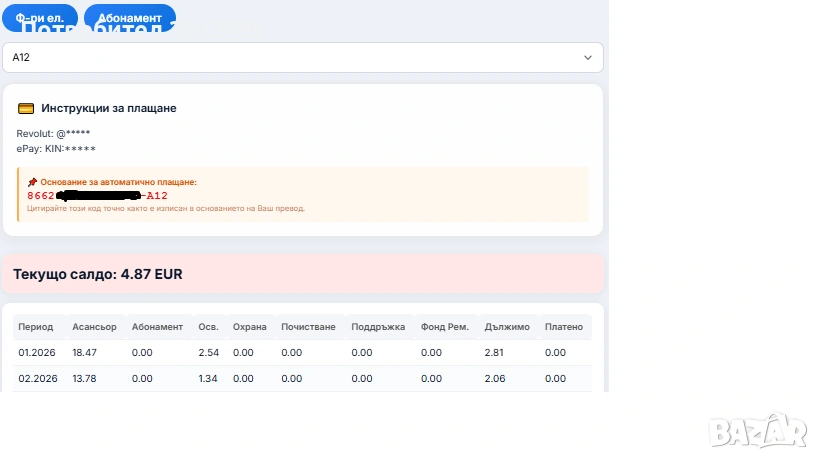Click the Асансьор column header
The height and width of the screenshot is (460, 819).
coord(93,327)
